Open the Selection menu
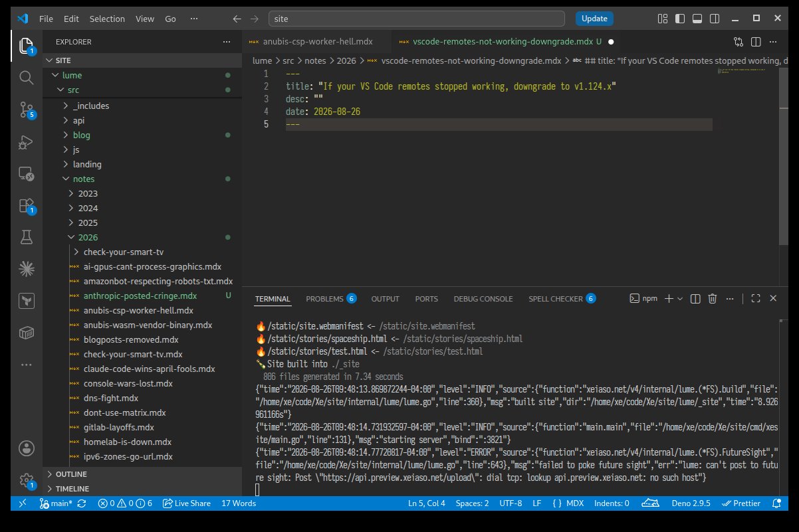The image size is (799, 532). (x=106, y=19)
